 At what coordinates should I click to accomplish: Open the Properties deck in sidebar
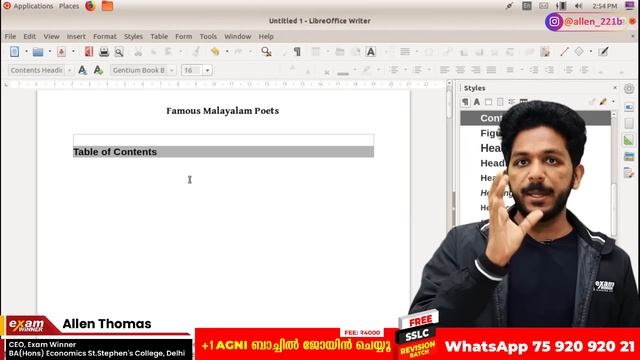(x=629, y=107)
